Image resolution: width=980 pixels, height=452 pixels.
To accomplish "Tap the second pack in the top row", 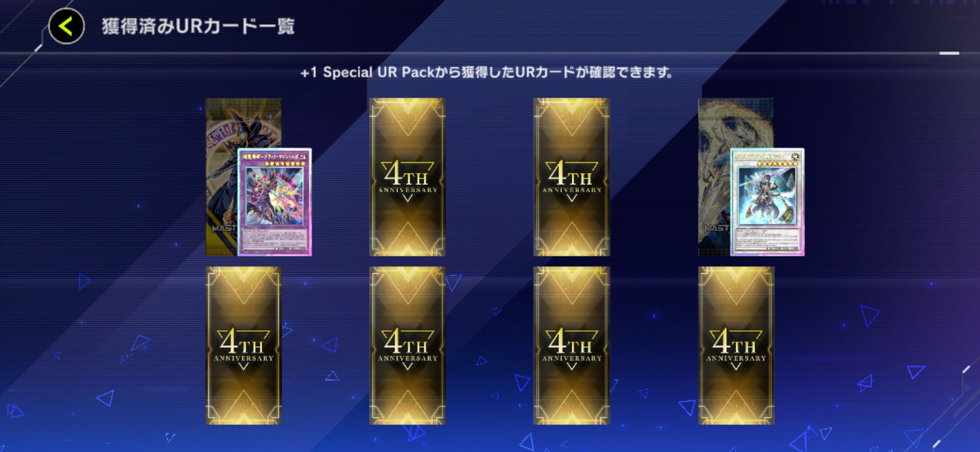I will click(407, 177).
